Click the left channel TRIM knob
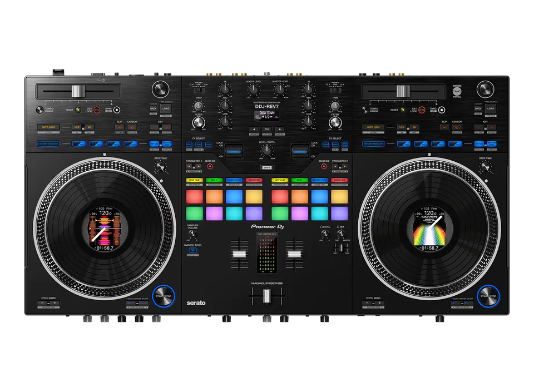The image size is (534, 392). click(199, 106)
